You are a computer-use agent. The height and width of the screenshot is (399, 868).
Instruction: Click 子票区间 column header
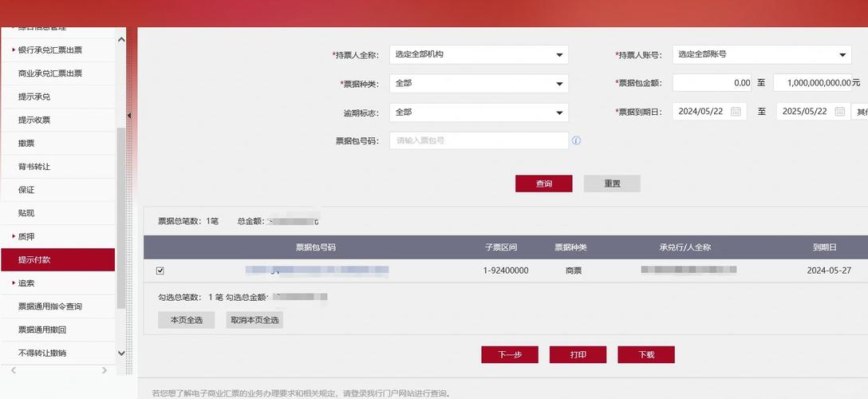pyautogui.click(x=501, y=247)
